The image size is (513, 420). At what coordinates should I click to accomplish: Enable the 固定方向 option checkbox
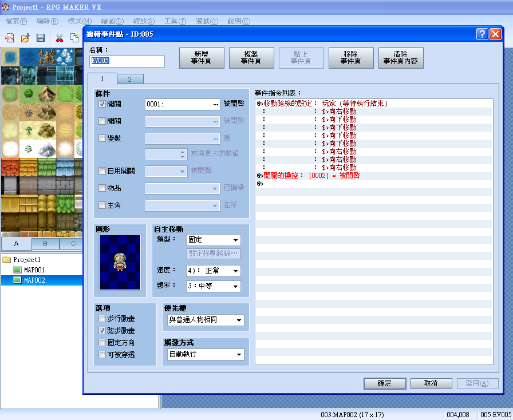[102, 343]
